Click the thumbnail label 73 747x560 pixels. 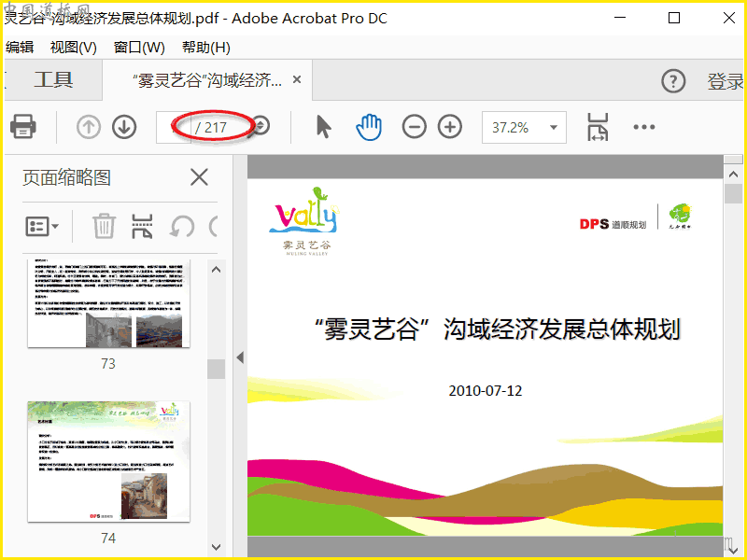coord(108,363)
